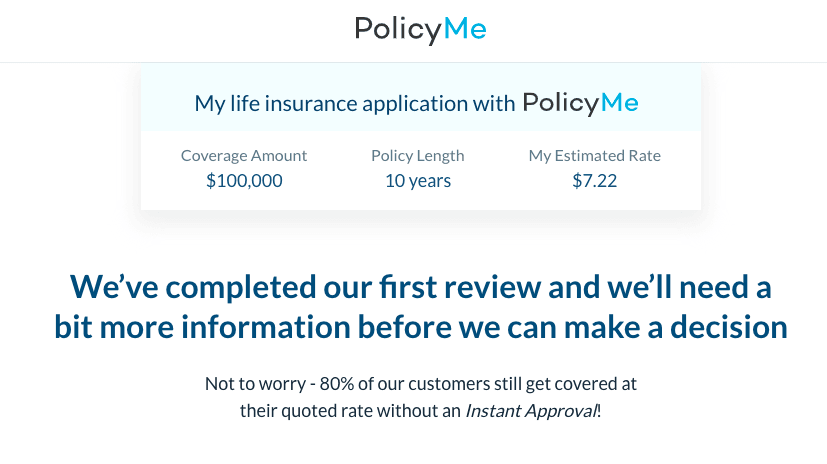Click the PolicyMe logo in the header
The height and width of the screenshot is (464, 827).
(420, 30)
